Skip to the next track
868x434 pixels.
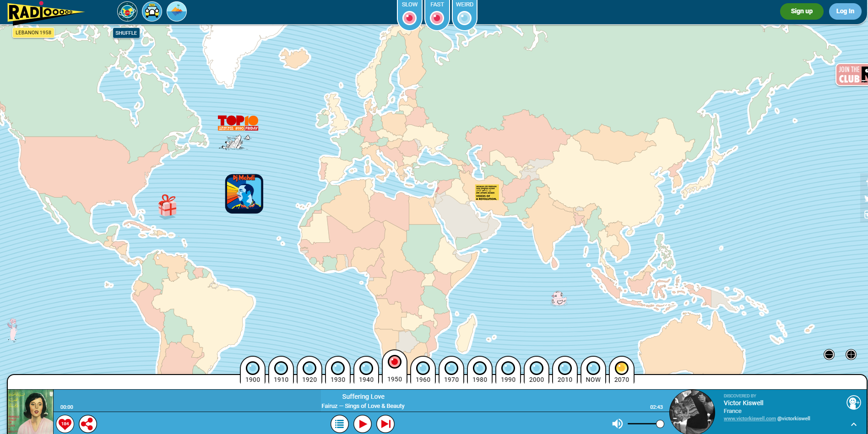click(x=385, y=424)
